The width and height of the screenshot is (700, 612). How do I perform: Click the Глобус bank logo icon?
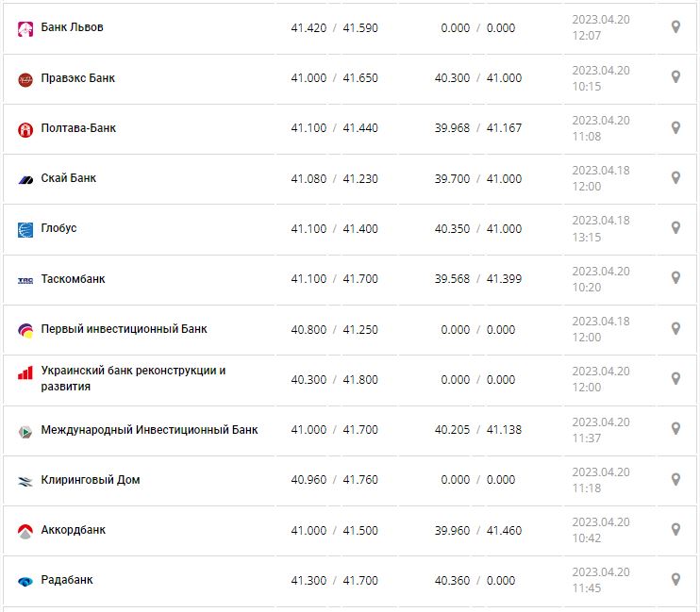(x=25, y=229)
